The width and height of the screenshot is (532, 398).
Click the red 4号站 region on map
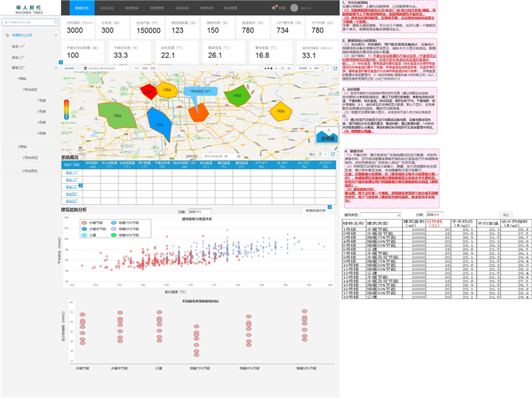point(148,92)
